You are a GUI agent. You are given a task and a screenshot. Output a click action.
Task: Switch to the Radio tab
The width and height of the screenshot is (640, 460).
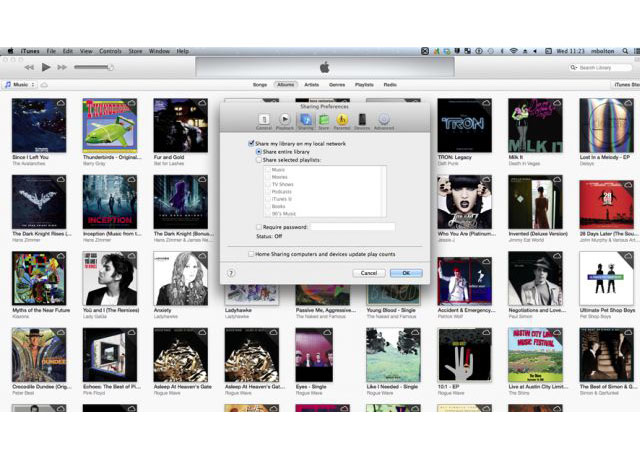pos(390,85)
